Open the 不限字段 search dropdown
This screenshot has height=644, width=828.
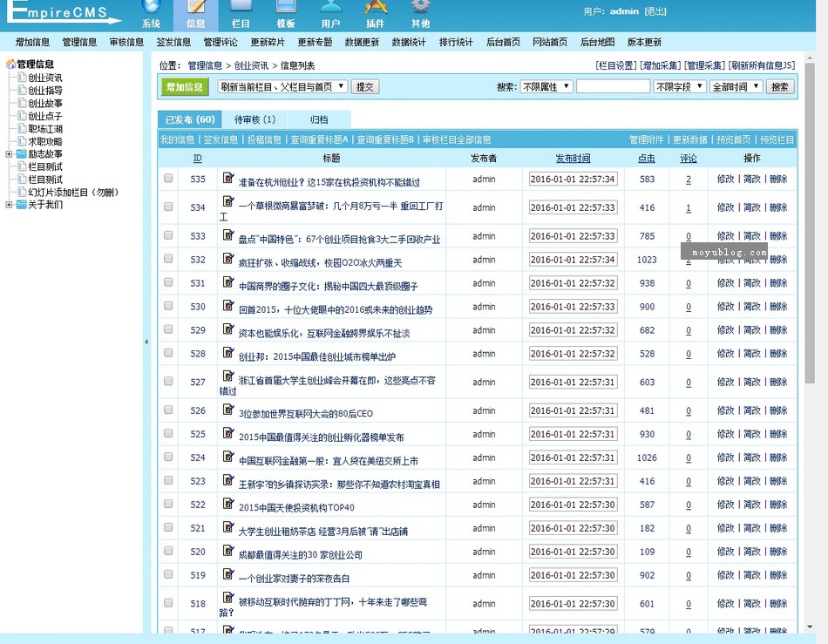(680, 86)
